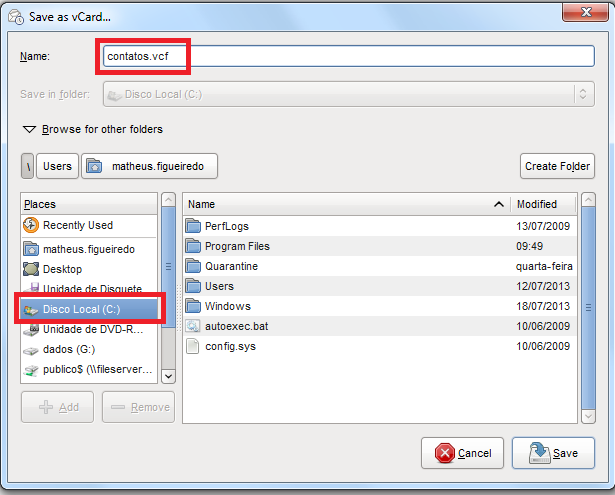Select the dados (G:) drive icon
This screenshot has width=615, height=495.
click(31, 349)
